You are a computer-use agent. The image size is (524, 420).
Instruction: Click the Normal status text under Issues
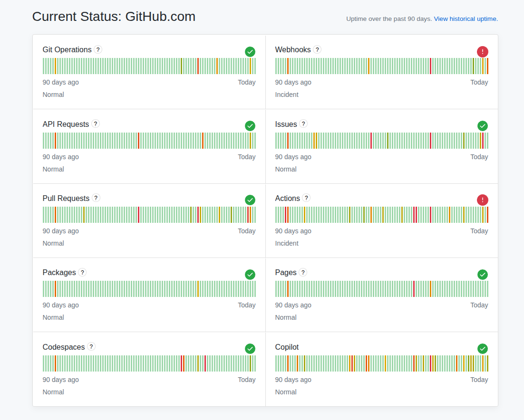click(x=286, y=169)
